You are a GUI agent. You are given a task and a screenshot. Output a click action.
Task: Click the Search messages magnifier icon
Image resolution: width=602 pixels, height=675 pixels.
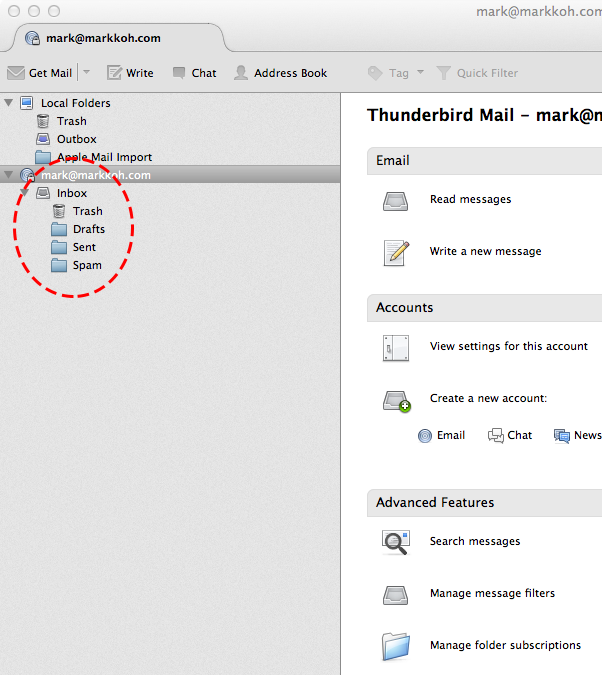[395, 542]
